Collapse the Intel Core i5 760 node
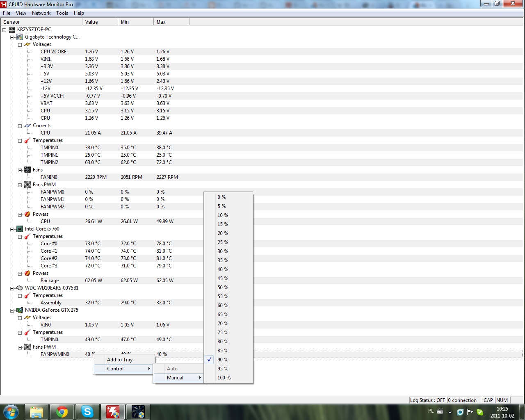The height and width of the screenshot is (420, 525). click(x=12, y=229)
